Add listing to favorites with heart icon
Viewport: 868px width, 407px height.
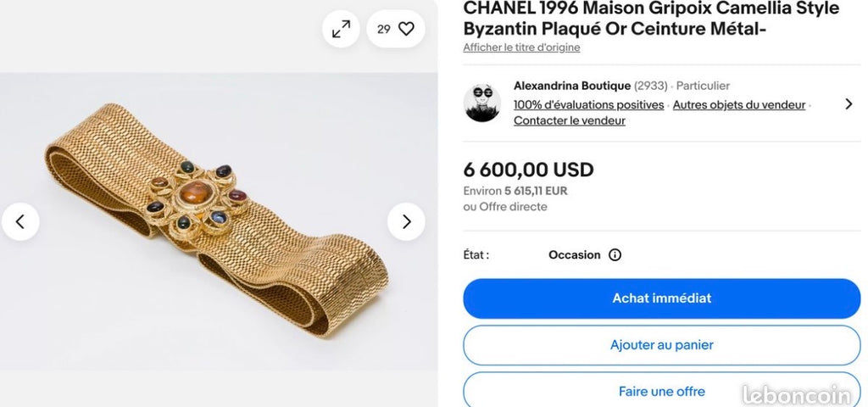click(396, 30)
